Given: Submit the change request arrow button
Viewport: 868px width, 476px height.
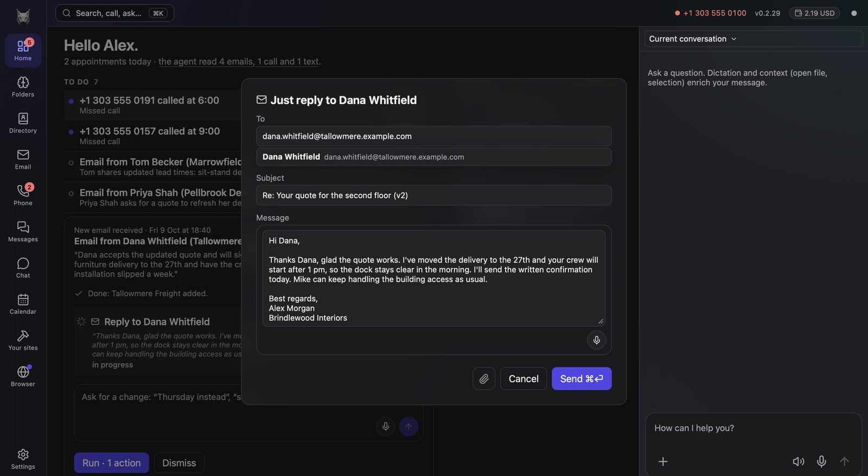Looking at the screenshot, I should (x=409, y=427).
